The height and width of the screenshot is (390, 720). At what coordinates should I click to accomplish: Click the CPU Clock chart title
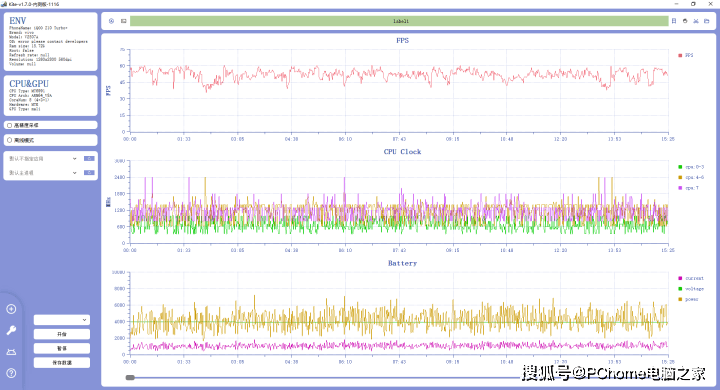click(x=402, y=152)
